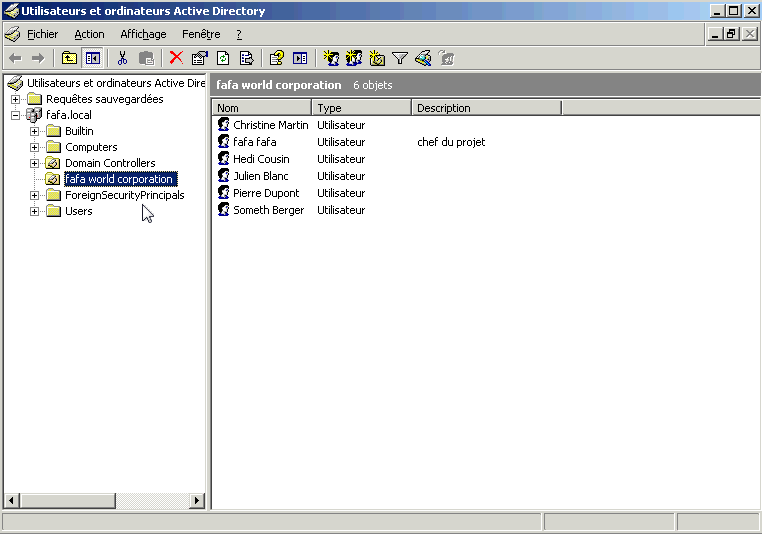The image size is (762, 534).
Task: Click user icon for Someth Berger
Action: tap(223, 210)
